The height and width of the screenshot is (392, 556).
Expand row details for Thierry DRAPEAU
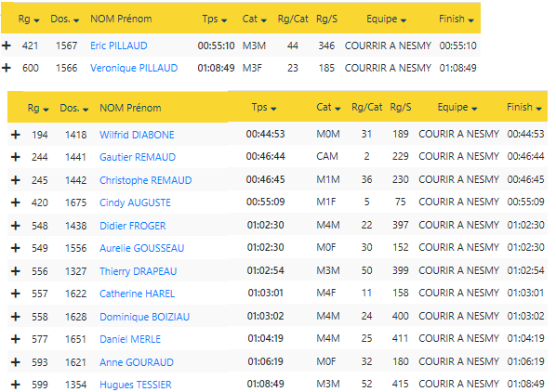click(x=16, y=271)
